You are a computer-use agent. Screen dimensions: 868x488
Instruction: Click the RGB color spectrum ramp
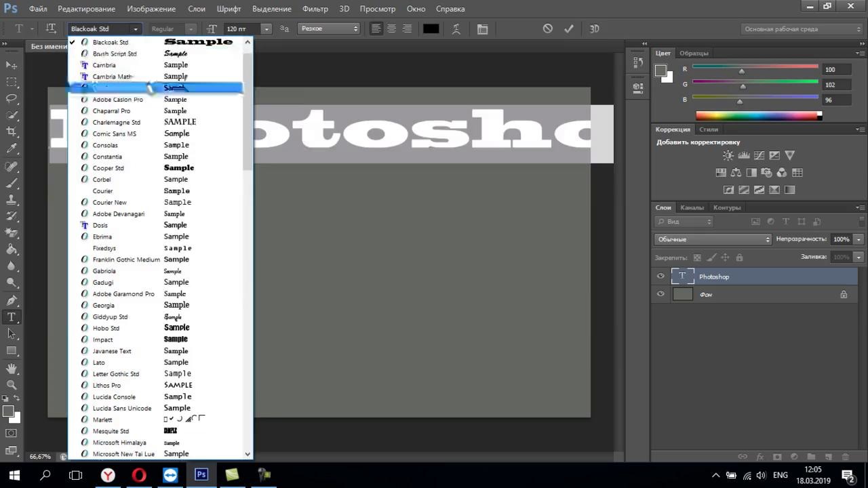click(x=758, y=116)
